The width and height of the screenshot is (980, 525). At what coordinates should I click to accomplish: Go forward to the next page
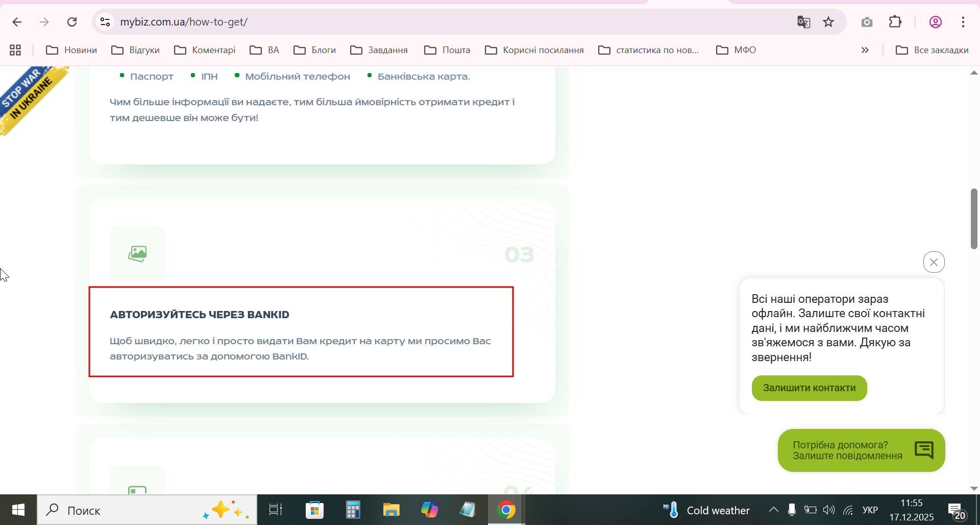(x=44, y=22)
